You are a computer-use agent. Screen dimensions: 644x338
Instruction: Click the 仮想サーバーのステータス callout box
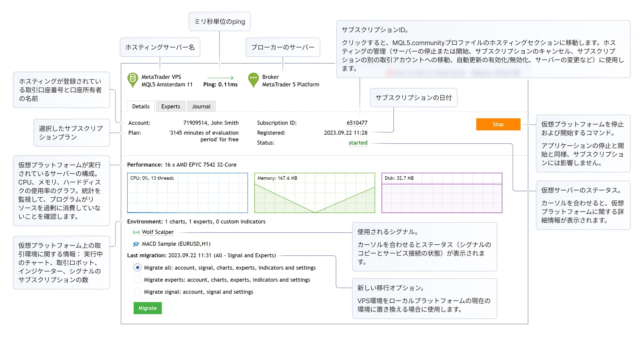tap(583, 205)
